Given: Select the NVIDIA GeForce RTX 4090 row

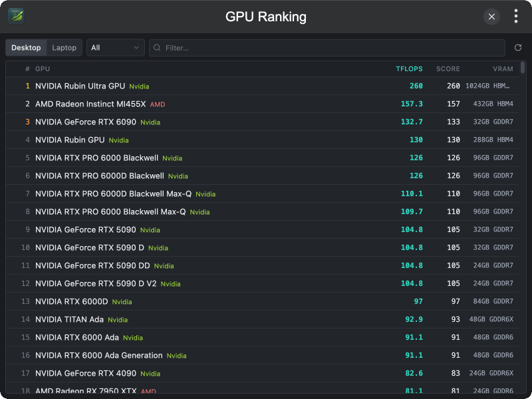Looking at the screenshot, I should tap(262, 374).
